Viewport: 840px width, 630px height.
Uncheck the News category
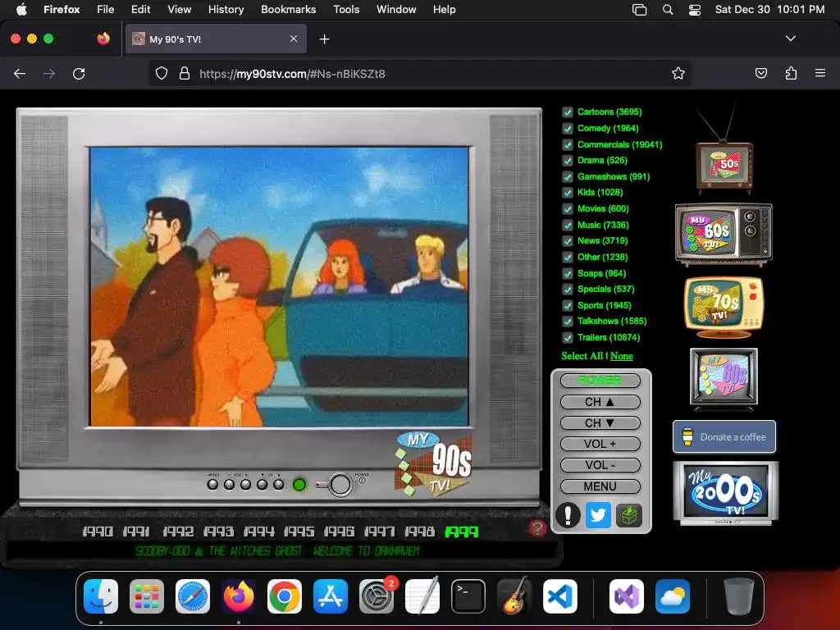[568, 241]
